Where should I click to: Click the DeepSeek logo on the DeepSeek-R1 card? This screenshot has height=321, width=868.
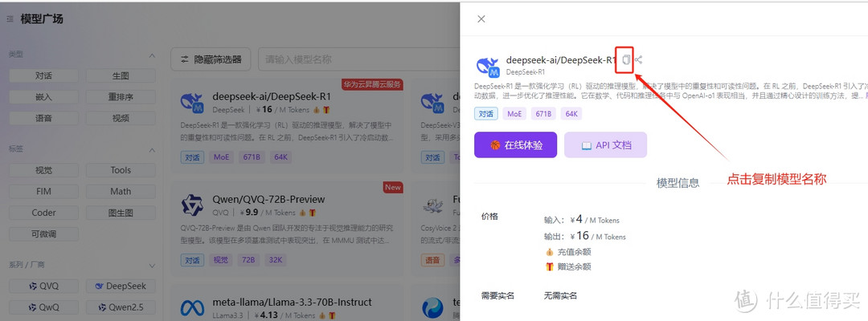193,103
